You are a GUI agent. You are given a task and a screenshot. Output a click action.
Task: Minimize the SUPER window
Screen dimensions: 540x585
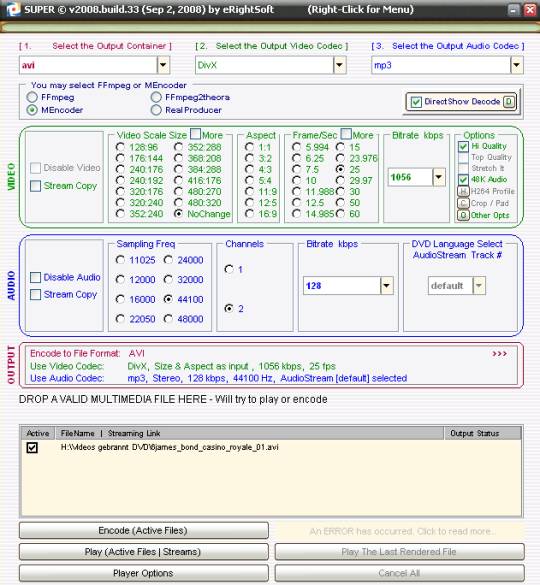[x=514, y=10]
